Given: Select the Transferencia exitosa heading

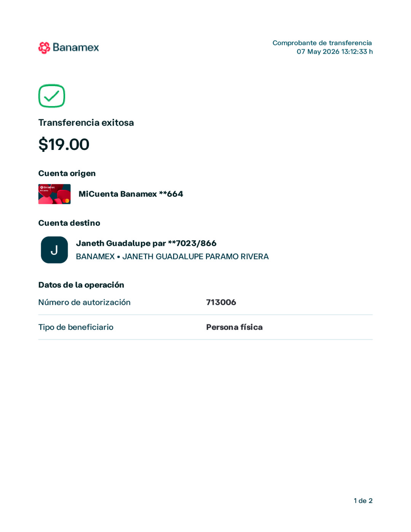Looking at the screenshot, I should coord(86,123).
